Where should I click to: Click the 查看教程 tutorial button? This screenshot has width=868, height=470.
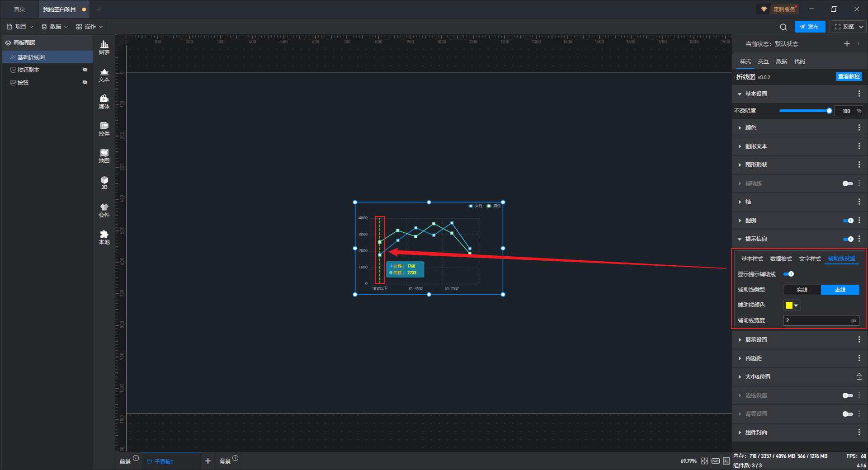tap(849, 76)
